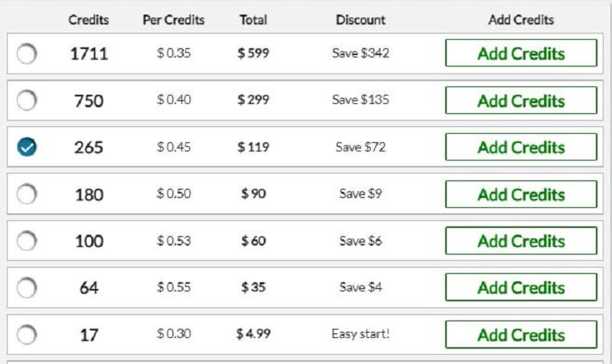612x364 pixels.
Task: Choose the 17 credits Easy start radio
Action: [x=27, y=334]
